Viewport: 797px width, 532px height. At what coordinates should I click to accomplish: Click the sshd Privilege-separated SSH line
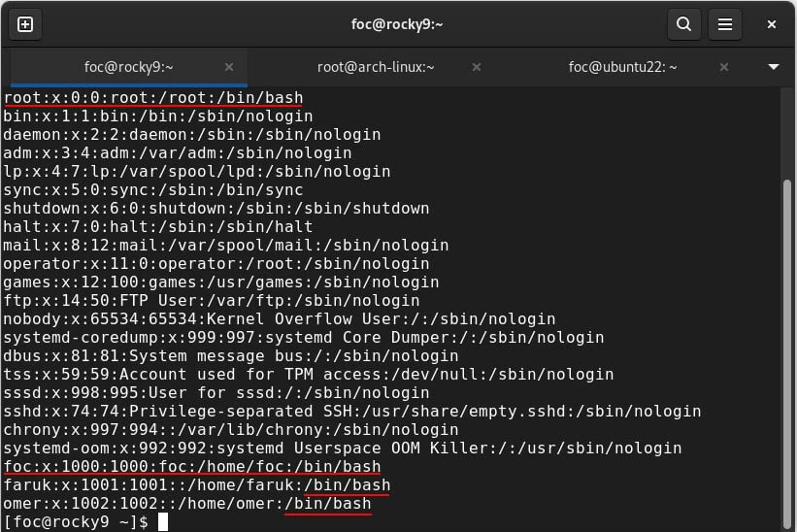click(351, 412)
